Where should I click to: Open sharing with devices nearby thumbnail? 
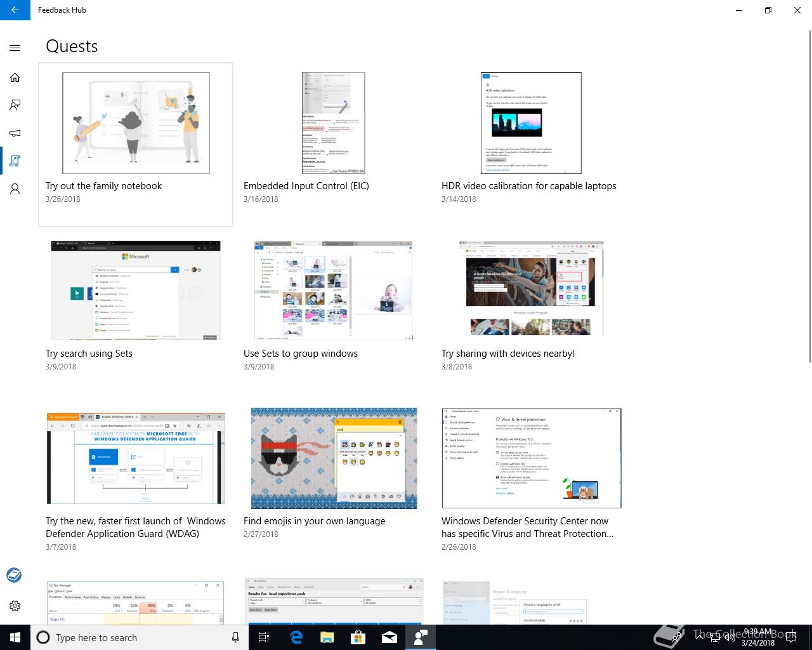532,288
